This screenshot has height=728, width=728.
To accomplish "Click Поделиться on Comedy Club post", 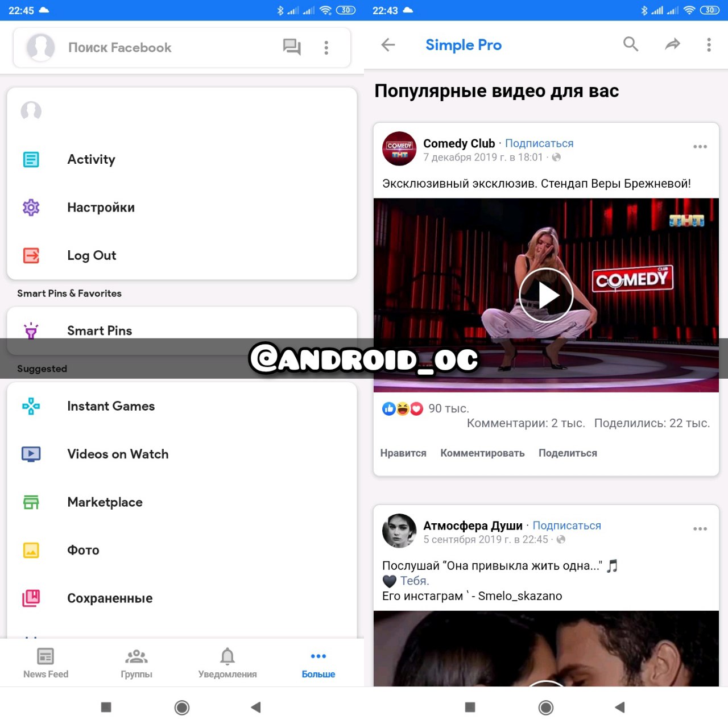I will pos(568,453).
